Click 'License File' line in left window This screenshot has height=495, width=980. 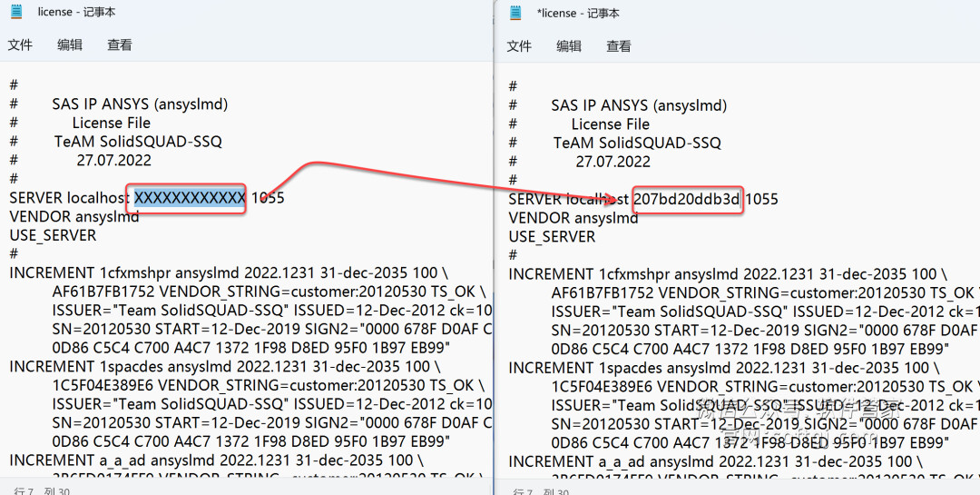click(x=112, y=123)
